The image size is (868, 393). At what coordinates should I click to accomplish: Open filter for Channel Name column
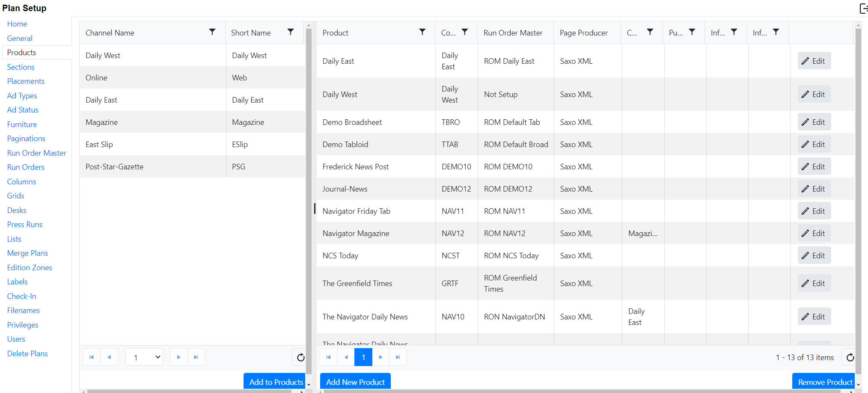(x=212, y=32)
